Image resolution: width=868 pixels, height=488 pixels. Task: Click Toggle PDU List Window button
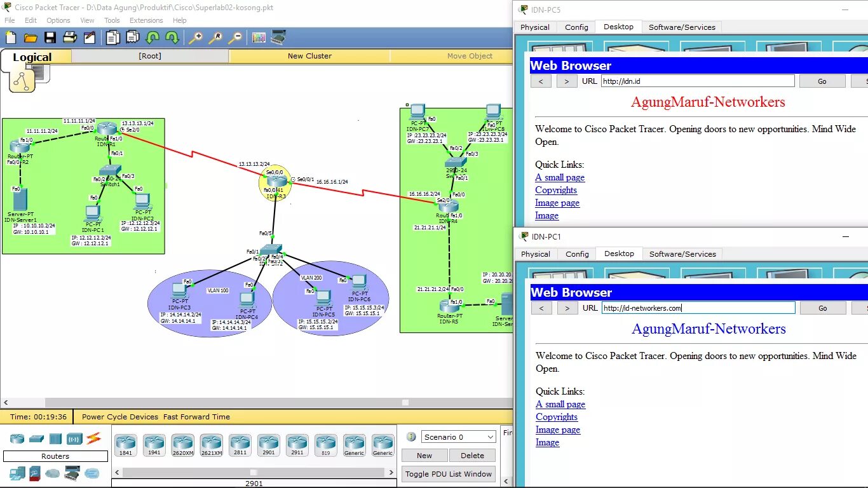(449, 474)
